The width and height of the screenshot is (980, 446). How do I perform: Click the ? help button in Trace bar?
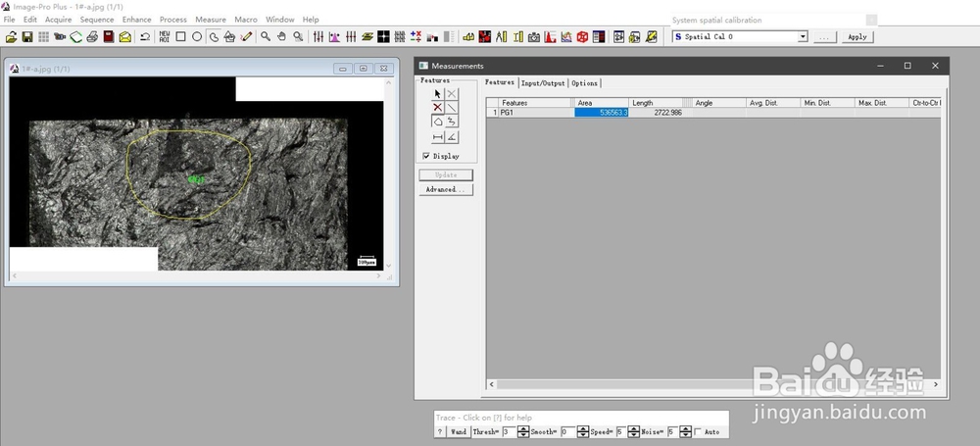pyautogui.click(x=440, y=431)
